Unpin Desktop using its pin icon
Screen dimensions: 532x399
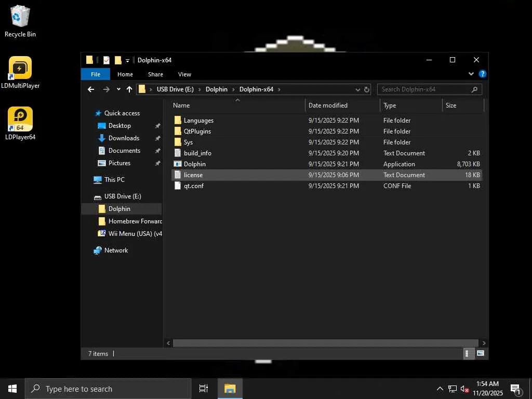tap(157, 126)
